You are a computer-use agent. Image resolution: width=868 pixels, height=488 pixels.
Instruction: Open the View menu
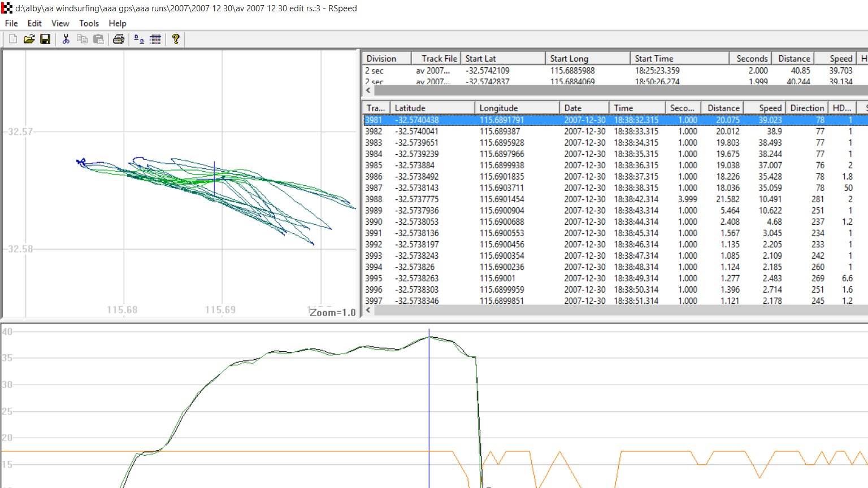60,23
